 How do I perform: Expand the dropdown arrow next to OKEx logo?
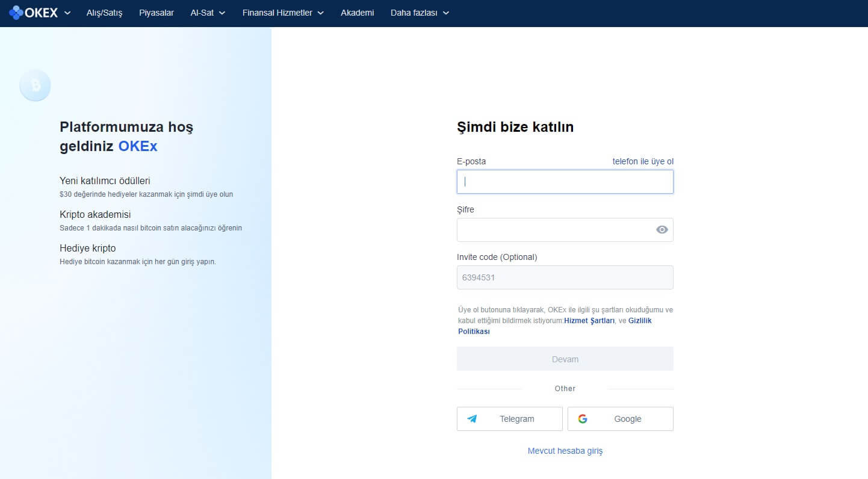(67, 13)
